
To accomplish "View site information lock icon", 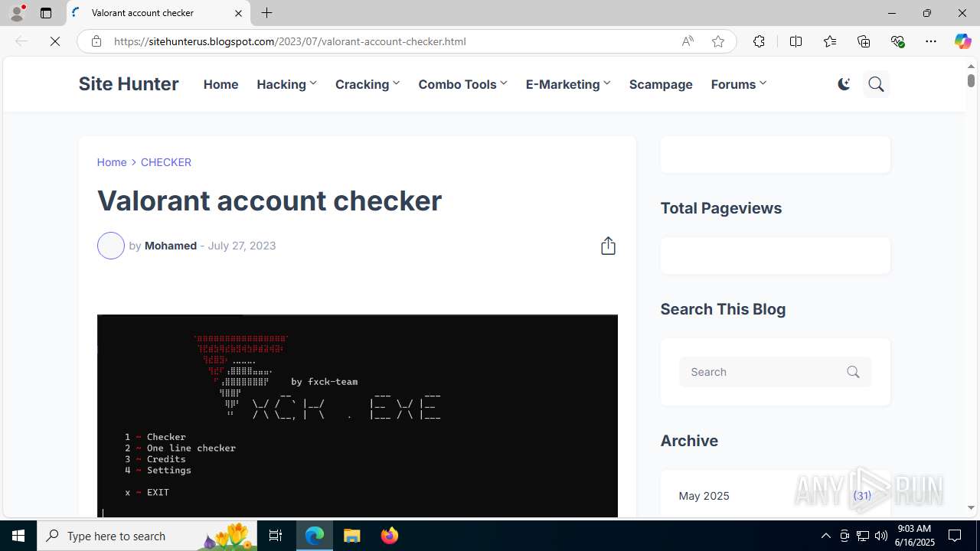I will [96, 41].
